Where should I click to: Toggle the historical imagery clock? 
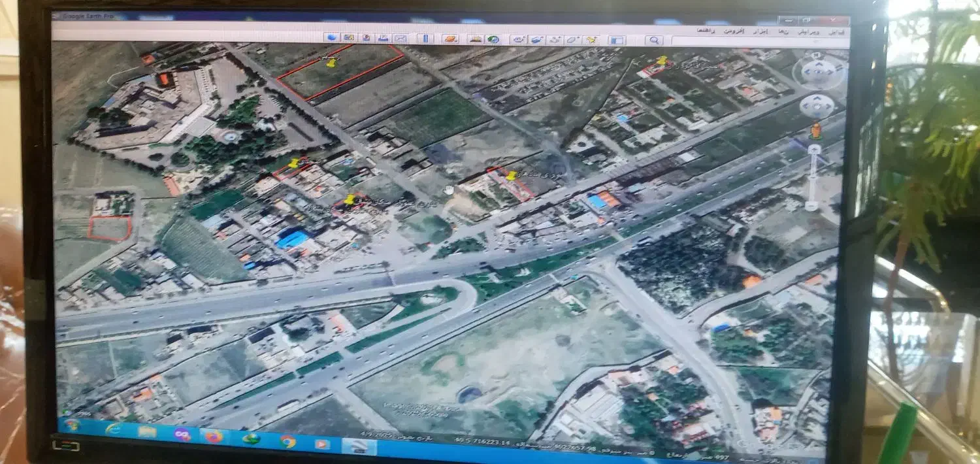click(493, 39)
